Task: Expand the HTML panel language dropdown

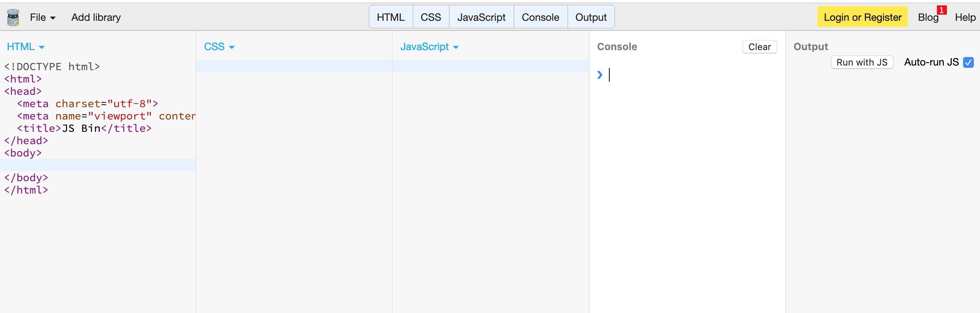Action: (25, 47)
